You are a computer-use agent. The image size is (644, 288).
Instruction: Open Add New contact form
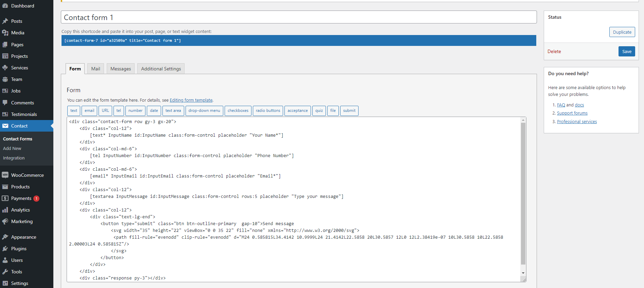click(x=12, y=148)
